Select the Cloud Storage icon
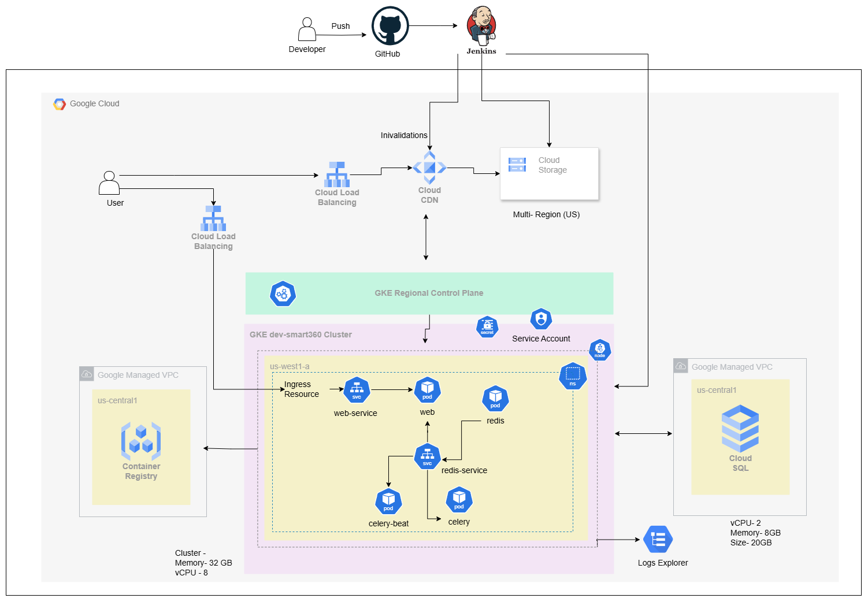 pyautogui.click(x=517, y=165)
